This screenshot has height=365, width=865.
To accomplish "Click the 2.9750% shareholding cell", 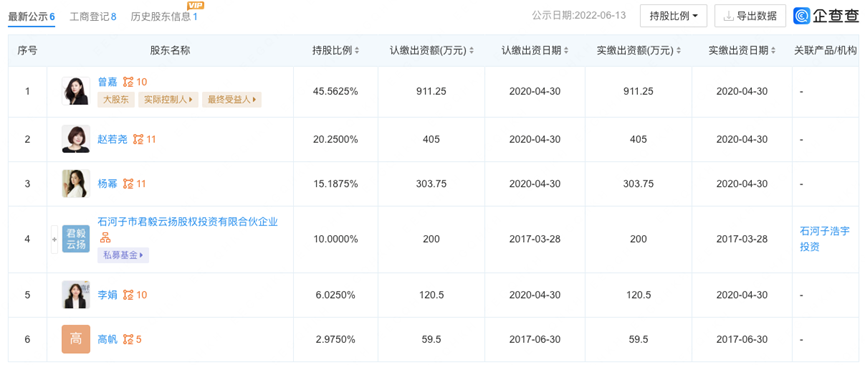I will click(335, 340).
